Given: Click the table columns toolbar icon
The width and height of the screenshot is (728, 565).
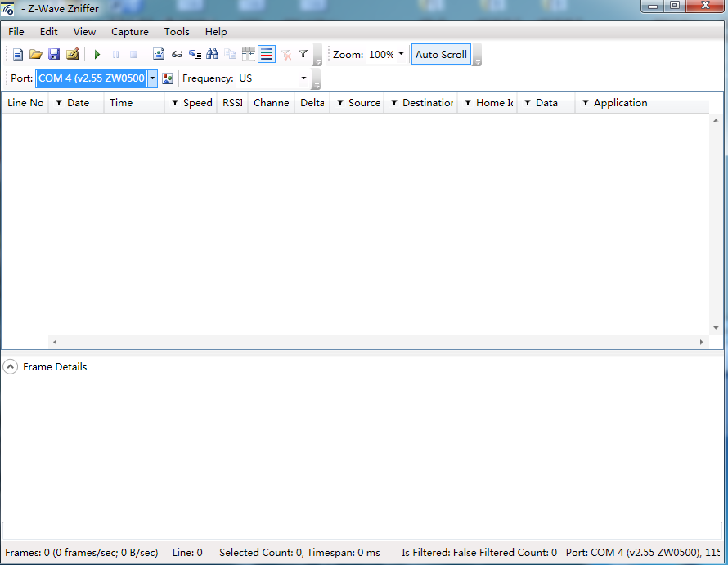Looking at the screenshot, I should pos(249,54).
